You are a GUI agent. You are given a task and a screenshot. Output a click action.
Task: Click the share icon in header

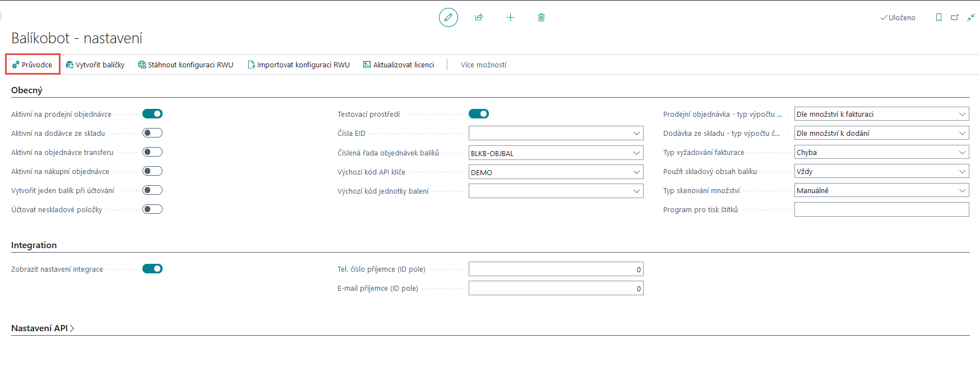[479, 17]
